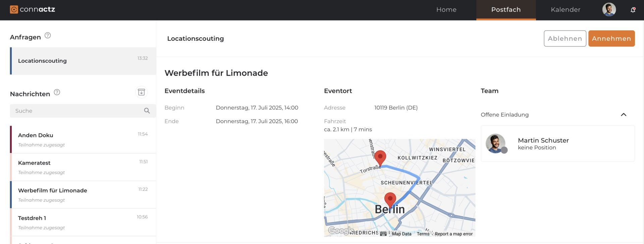Click the help icon beside Anfragen
Image resolution: width=644 pixels, height=244 pixels.
click(48, 36)
